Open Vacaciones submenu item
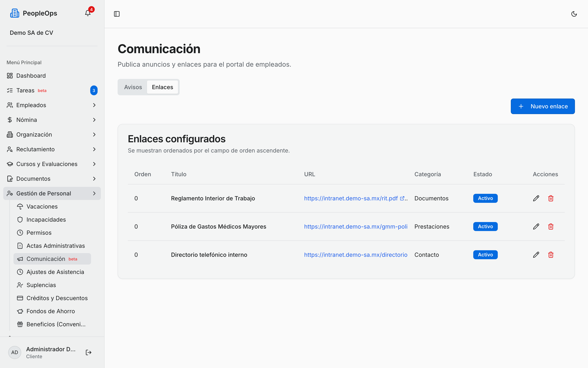 pos(52,207)
